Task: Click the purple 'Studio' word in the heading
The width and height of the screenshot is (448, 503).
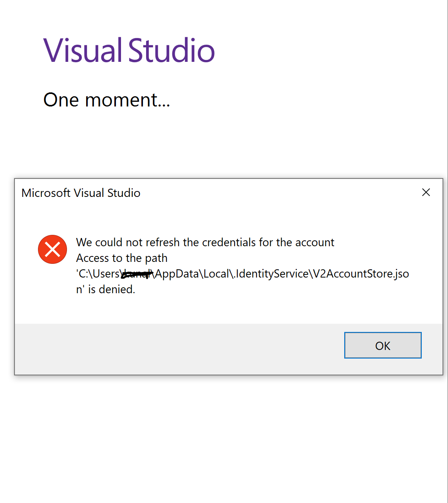Action: point(172,50)
